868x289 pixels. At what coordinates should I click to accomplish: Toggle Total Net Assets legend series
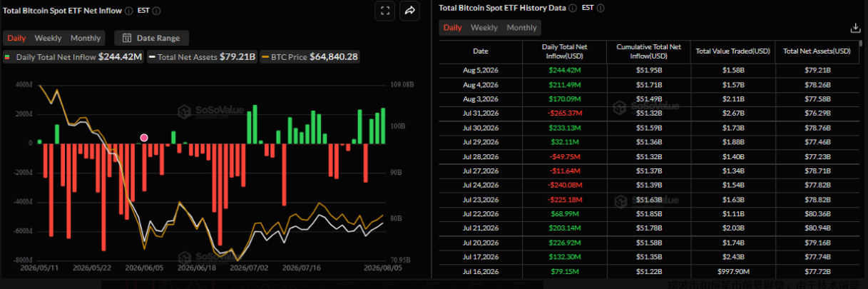(x=202, y=56)
